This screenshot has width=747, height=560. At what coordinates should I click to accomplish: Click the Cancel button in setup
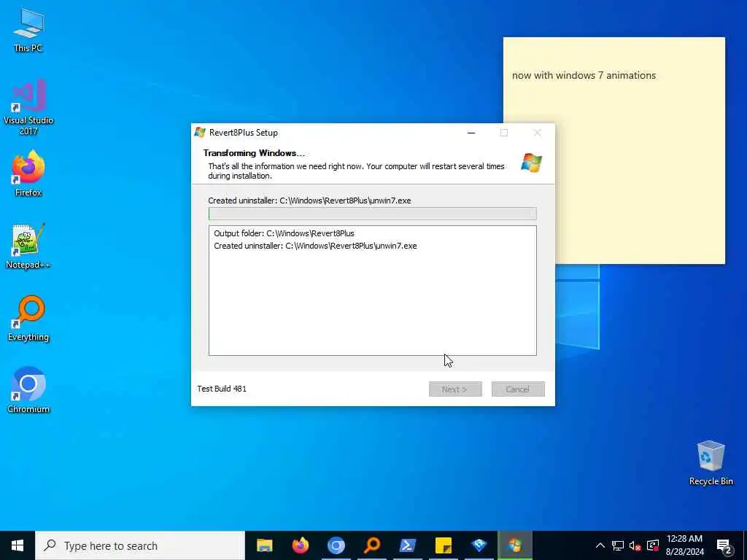(x=518, y=389)
